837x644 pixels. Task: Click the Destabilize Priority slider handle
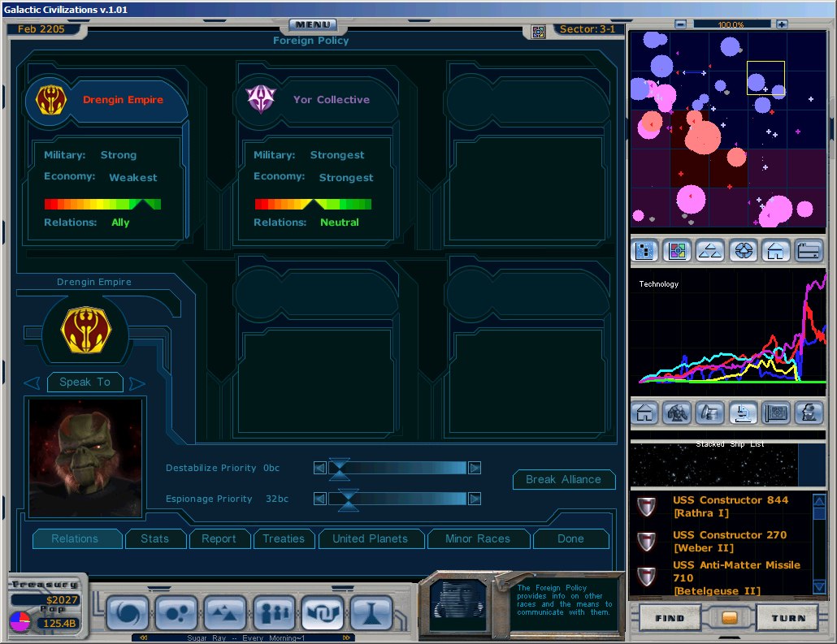[x=340, y=469]
